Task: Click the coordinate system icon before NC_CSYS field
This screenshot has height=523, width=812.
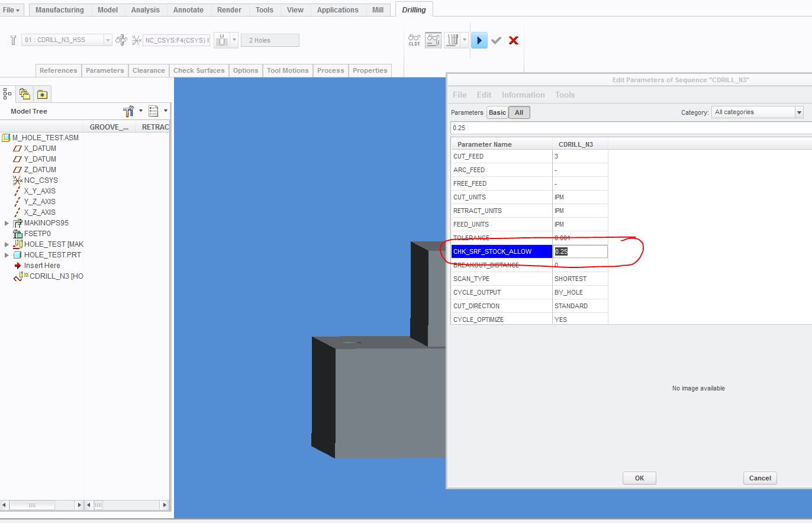Action: pyautogui.click(x=137, y=40)
